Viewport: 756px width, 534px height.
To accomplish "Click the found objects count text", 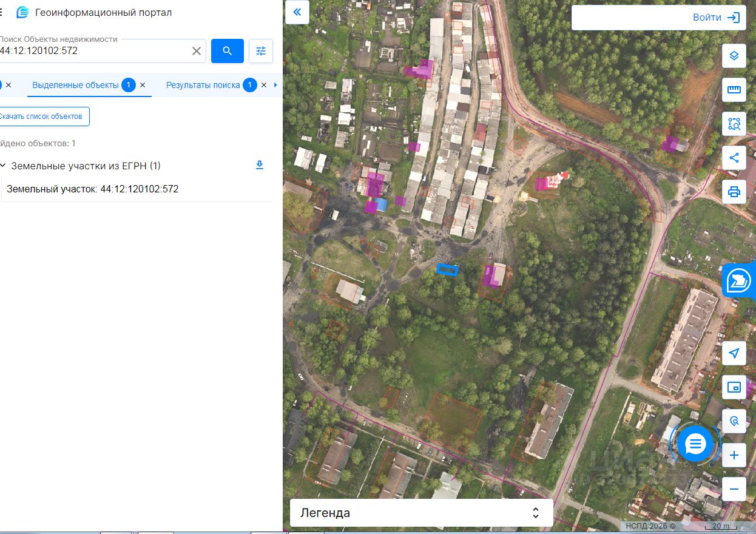I will click(38, 143).
